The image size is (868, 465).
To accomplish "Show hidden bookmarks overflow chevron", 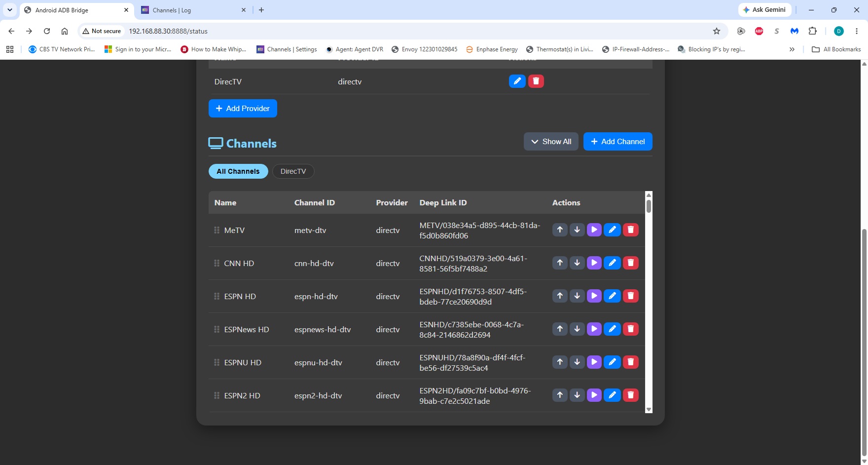I will tap(792, 49).
